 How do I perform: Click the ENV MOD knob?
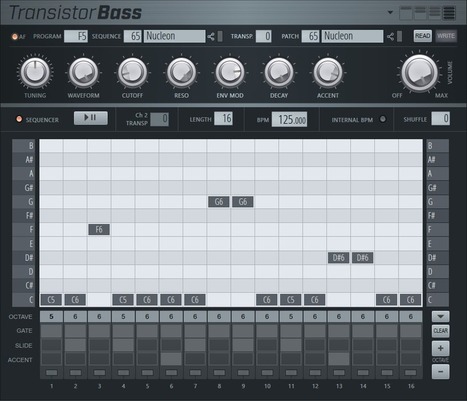click(230, 72)
